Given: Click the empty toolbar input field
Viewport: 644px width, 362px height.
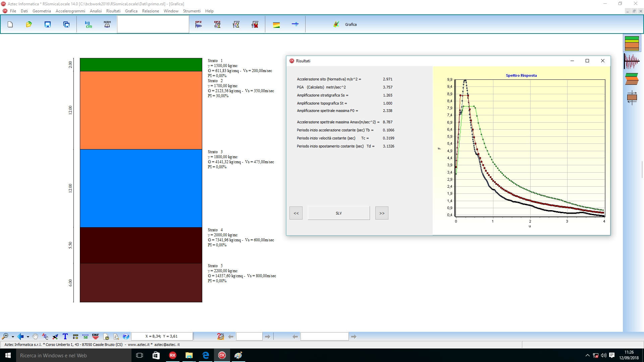Looking at the screenshot, I should point(153,24).
